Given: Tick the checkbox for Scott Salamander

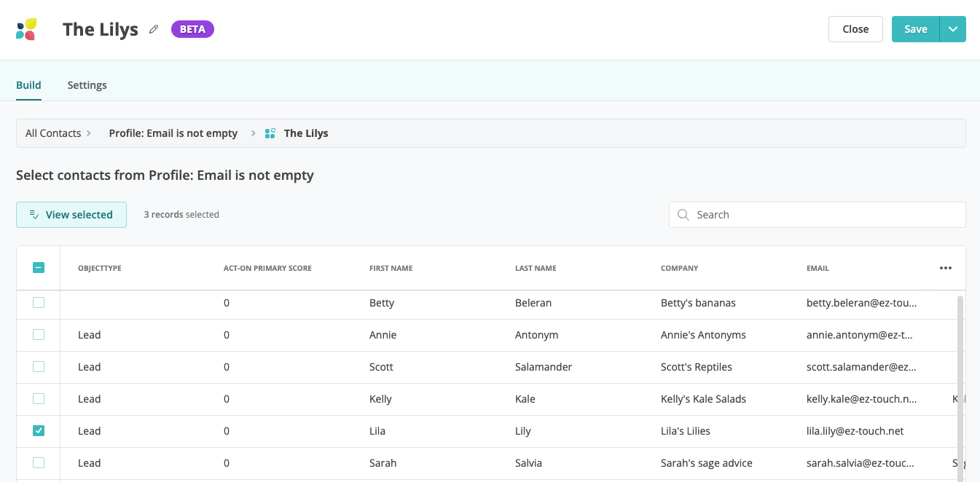Looking at the screenshot, I should click(39, 367).
